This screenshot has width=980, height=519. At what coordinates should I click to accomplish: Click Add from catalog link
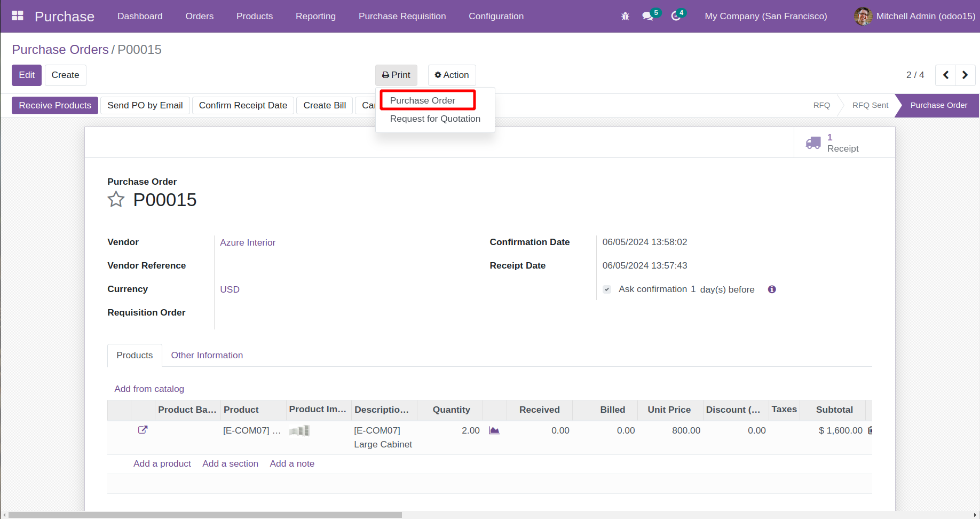[149, 389]
